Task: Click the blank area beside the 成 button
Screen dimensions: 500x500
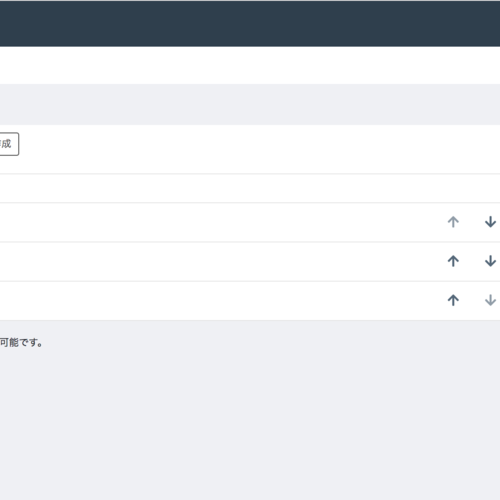Action: click(259, 149)
